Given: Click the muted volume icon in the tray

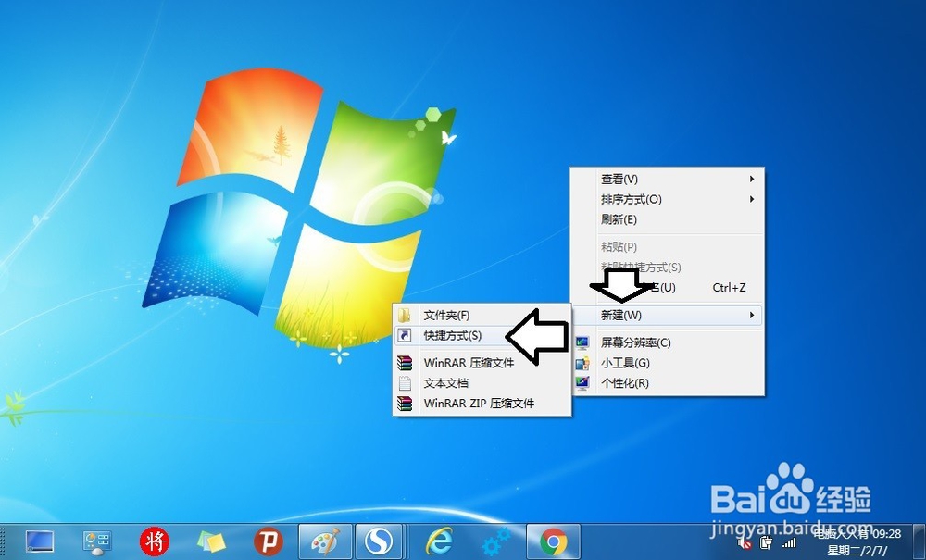Looking at the screenshot, I should click(745, 542).
